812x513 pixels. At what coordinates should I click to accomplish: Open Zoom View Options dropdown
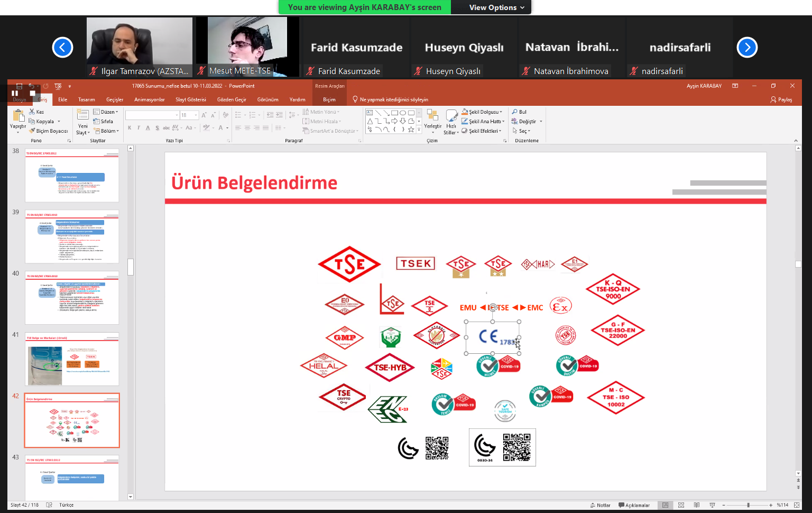(x=497, y=7)
